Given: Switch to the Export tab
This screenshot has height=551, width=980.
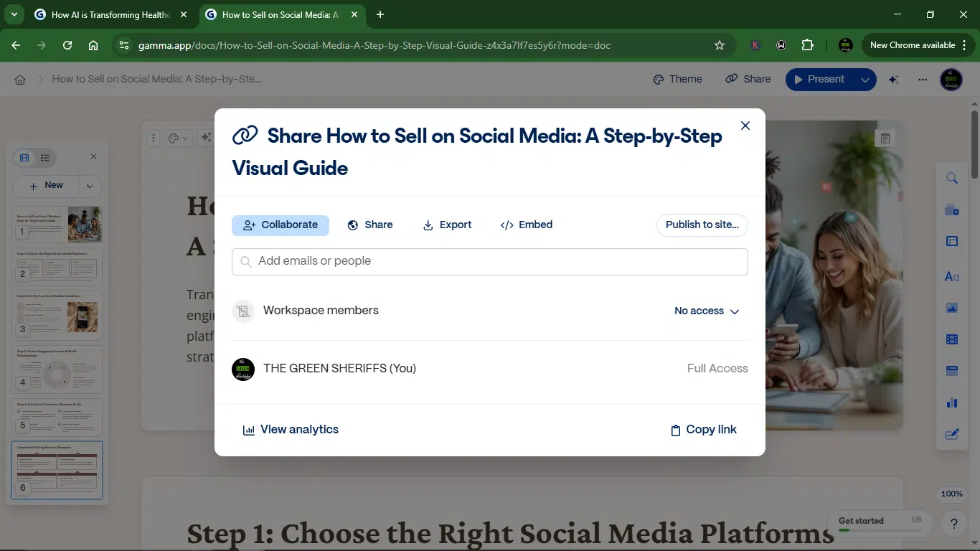Looking at the screenshot, I should [448, 225].
